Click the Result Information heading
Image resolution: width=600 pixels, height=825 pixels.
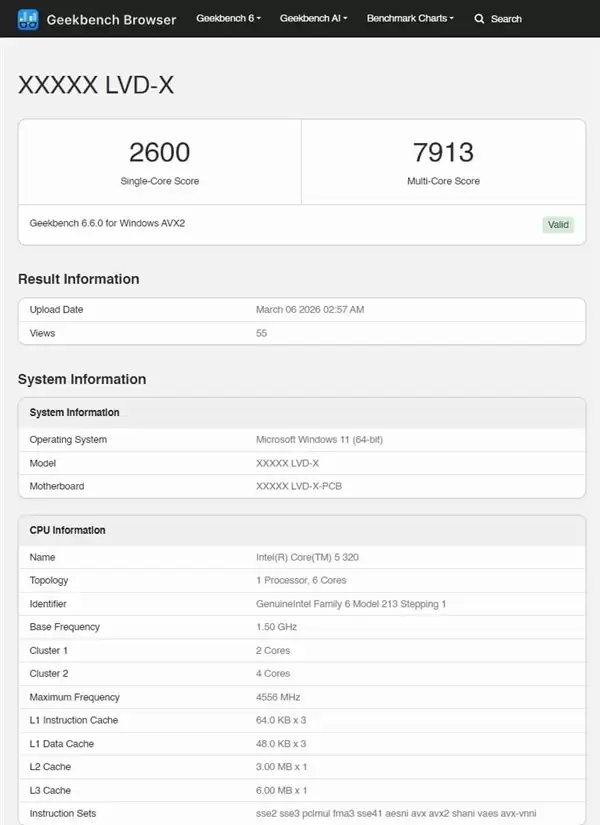pyautogui.click(x=79, y=279)
